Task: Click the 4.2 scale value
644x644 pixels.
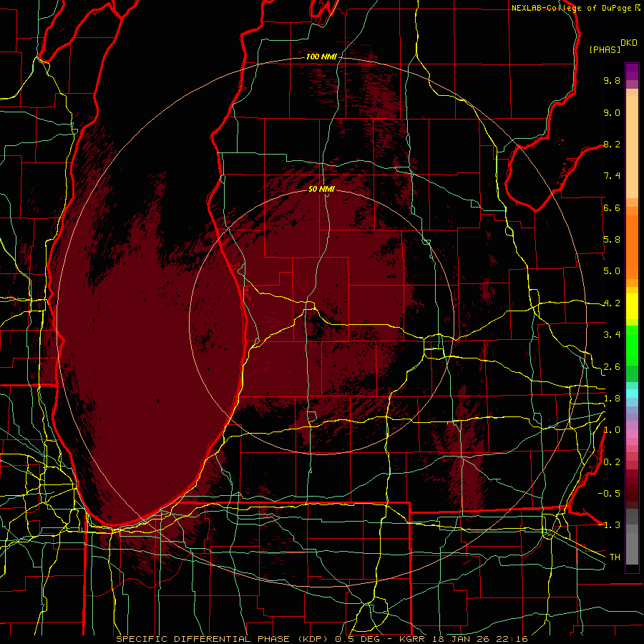Action: [612, 303]
